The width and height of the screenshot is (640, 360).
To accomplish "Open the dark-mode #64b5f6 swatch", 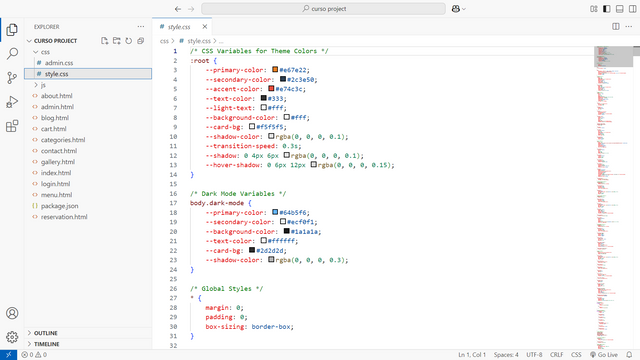I will (x=275, y=212).
